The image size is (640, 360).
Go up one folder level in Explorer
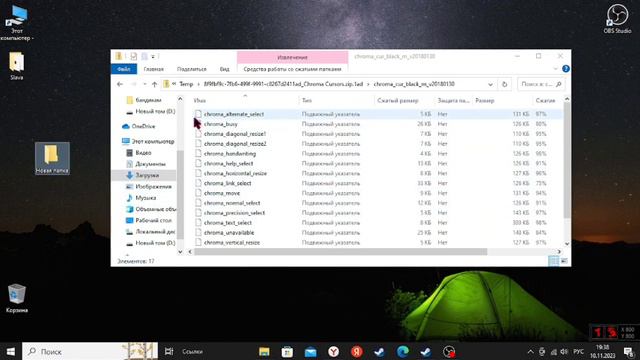[x=154, y=84]
